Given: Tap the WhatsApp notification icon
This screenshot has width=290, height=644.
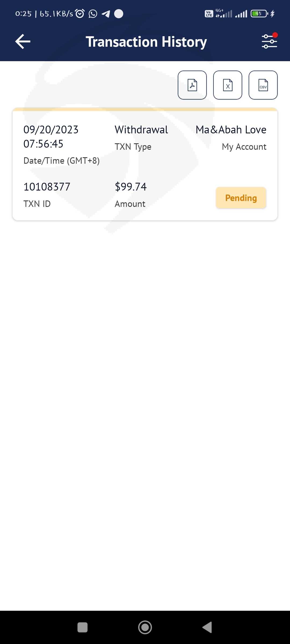Looking at the screenshot, I should click(x=93, y=14).
